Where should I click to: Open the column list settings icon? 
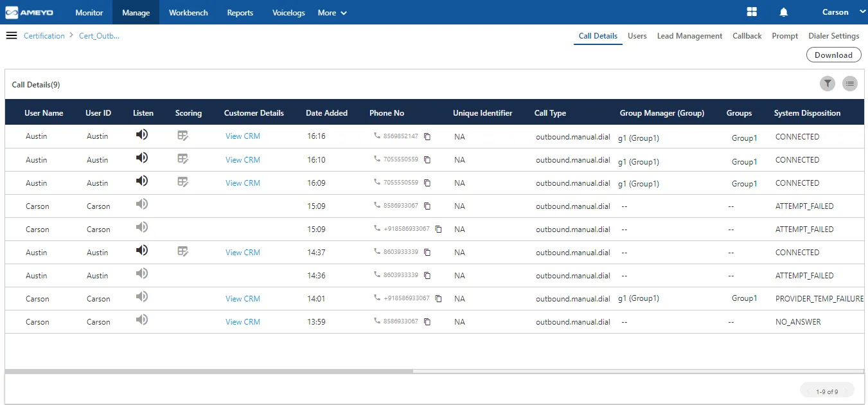pos(850,84)
